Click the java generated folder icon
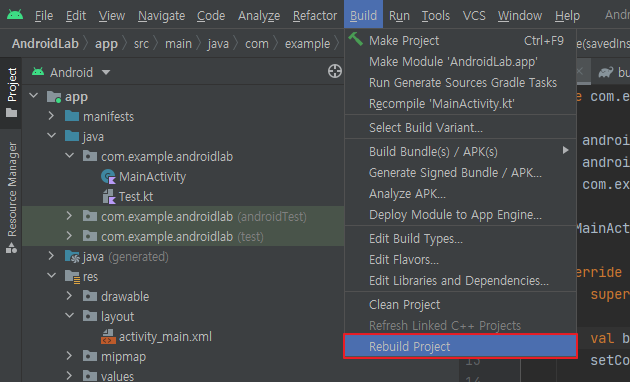The image size is (630, 382). pos(72,256)
